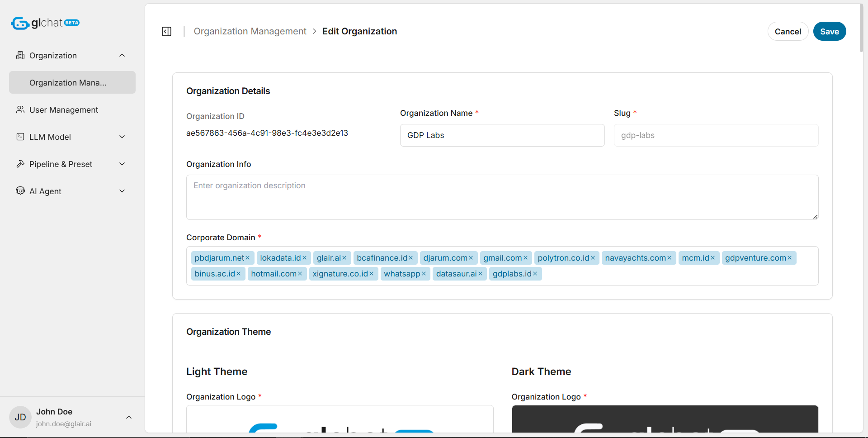Focus the Organization Info description box

tap(502, 197)
